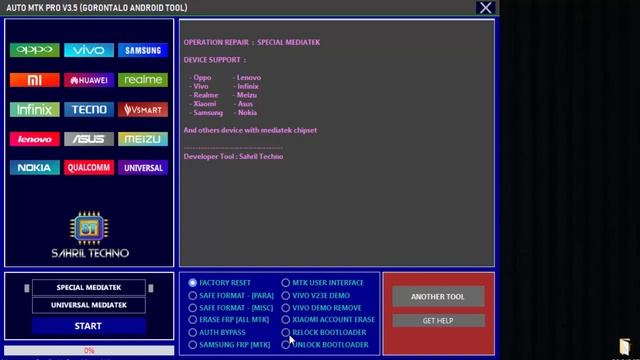The height and width of the screenshot is (360, 640).
Task: Open the Vsmart brand tile
Action: click(x=143, y=109)
